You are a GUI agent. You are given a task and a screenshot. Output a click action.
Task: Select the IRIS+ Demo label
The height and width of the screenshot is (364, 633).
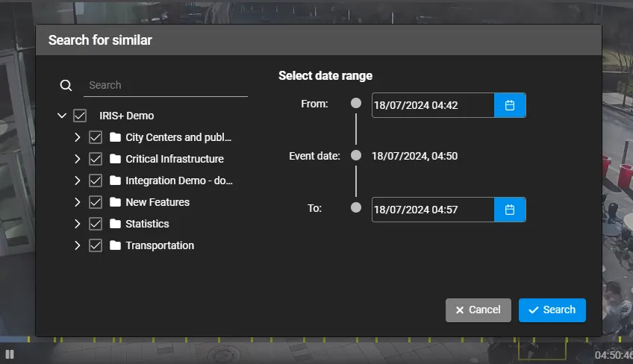(127, 116)
